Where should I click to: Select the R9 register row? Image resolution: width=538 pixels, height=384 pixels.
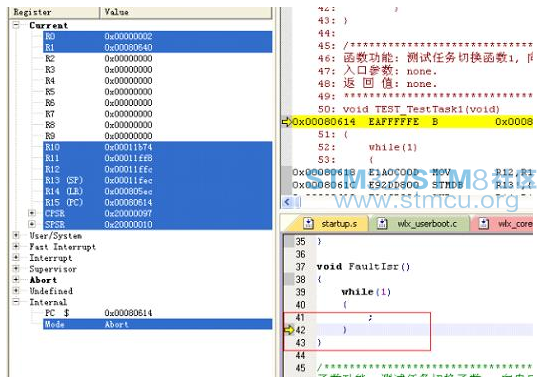pos(157,136)
